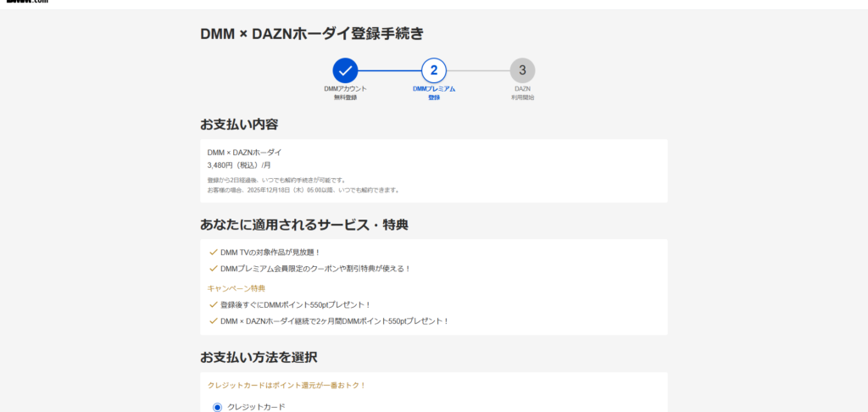The width and height of the screenshot is (868, 412).
Task: Click the DMMアカウント無料登録 step label
Action: pos(345,93)
